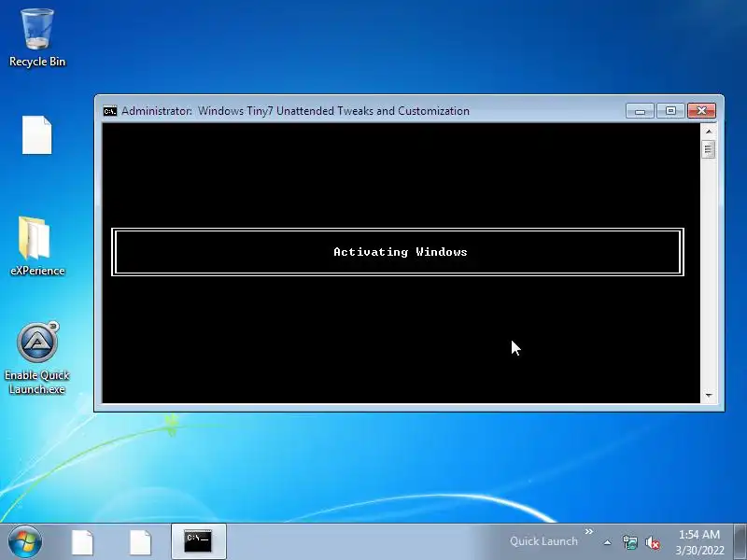747x560 pixels.
Task: Expand the Quick Launch toolbar chevron
Action: tap(589, 531)
